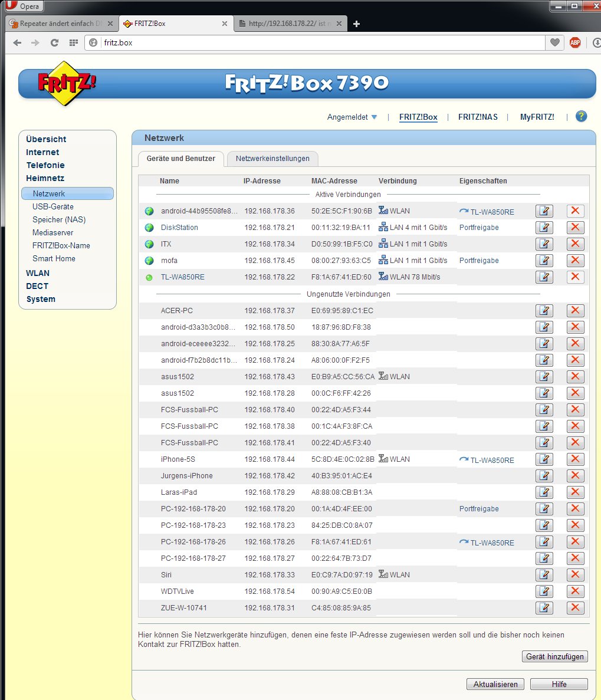Edit the TL-WA850RE device row

[x=544, y=277]
